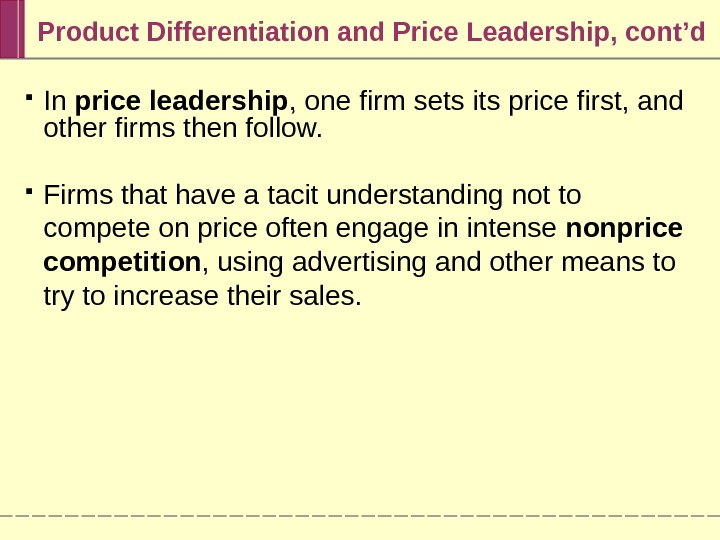
Task: Click the bold word "nonprice"
Action: [624, 228]
